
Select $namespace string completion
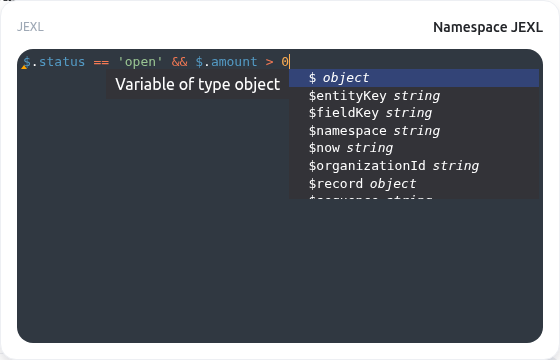coord(414,131)
